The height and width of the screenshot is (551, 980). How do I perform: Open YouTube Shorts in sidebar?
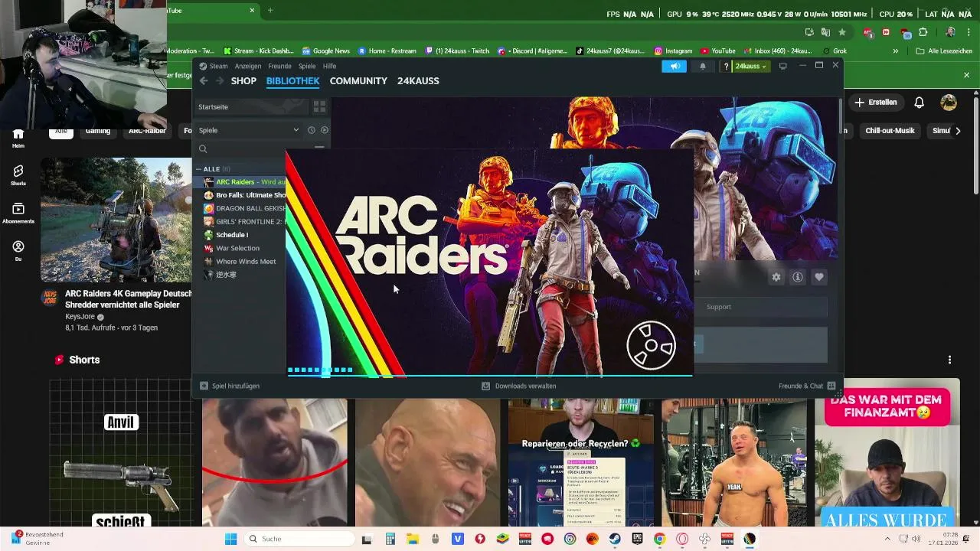[18, 175]
